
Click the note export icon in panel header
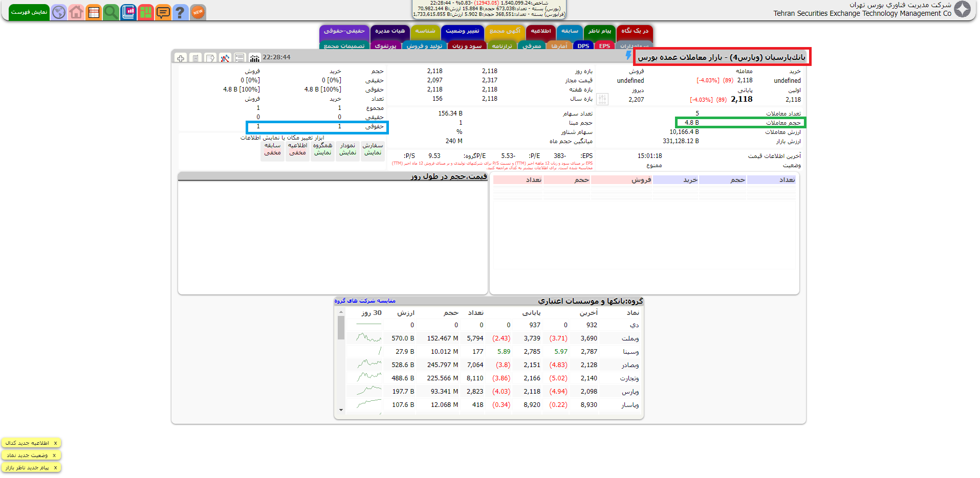210,58
